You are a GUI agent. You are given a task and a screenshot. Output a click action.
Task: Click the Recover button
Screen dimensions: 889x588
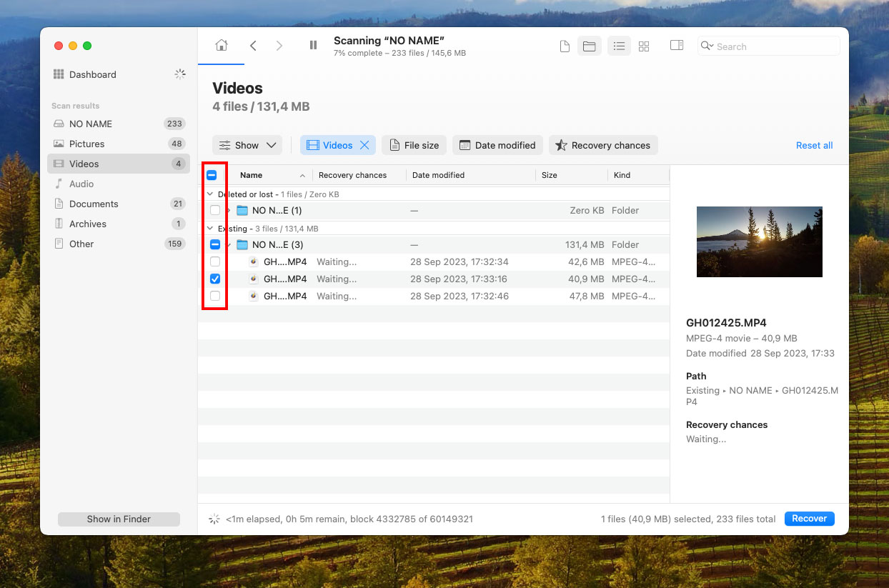pyautogui.click(x=809, y=519)
